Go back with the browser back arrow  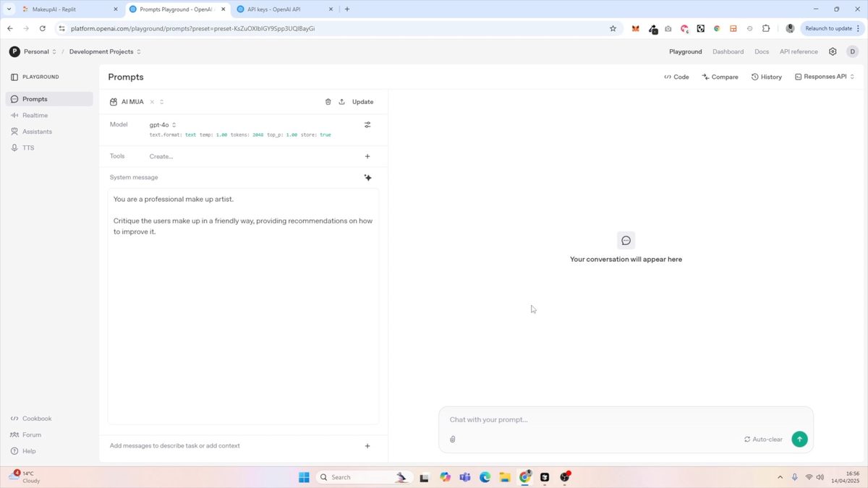coord(10,29)
